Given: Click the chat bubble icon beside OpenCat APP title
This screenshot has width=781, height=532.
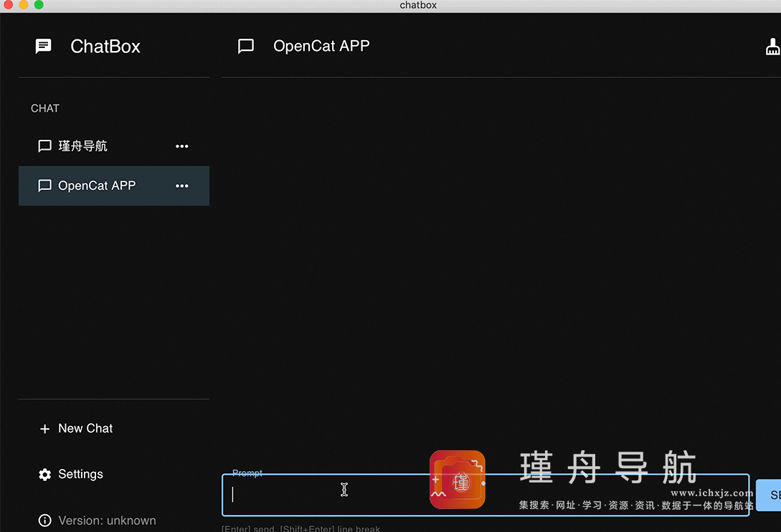Looking at the screenshot, I should (x=245, y=46).
